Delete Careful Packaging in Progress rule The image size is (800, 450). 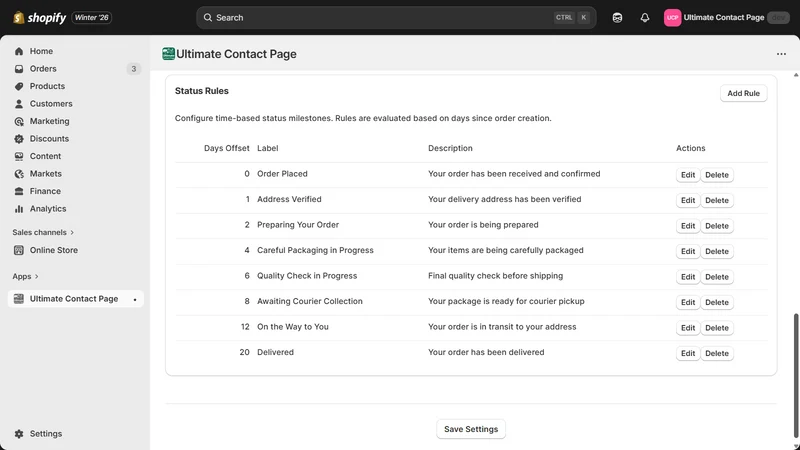pyautogui.click(x=717, y=251)
